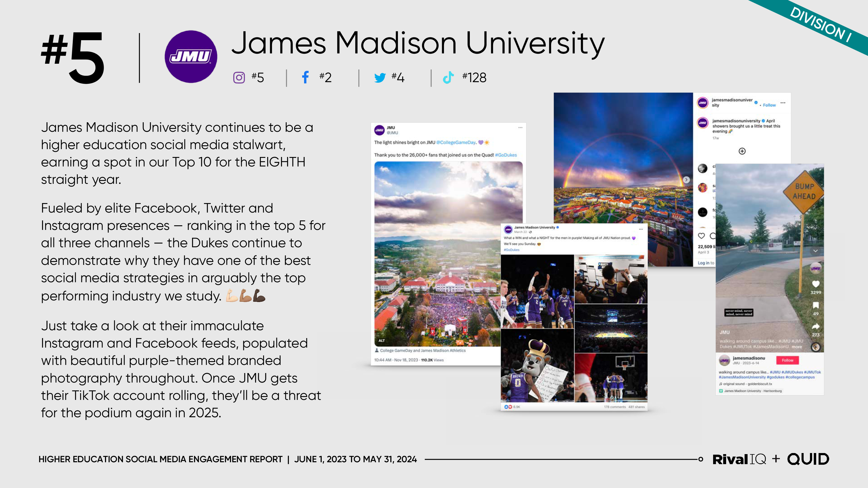The image size is (868, 488).
Task: Click the Instagram Follow link
Action: [x=769, y=105]
